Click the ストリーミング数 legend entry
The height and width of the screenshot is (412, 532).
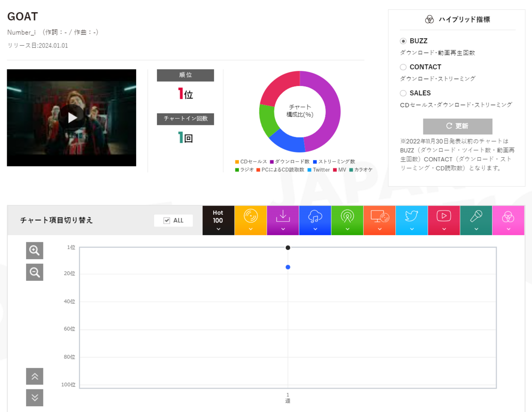coord(334,162)
